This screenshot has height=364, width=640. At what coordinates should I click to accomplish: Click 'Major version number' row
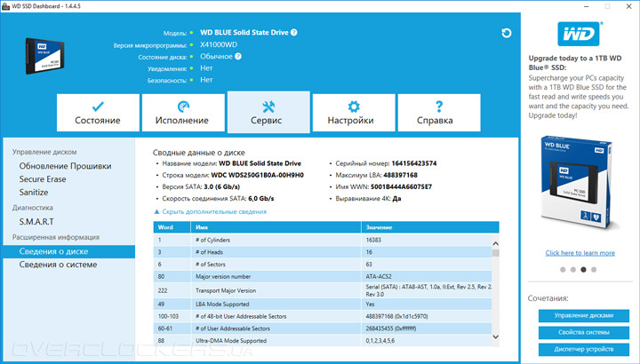(x=323, y=276)
